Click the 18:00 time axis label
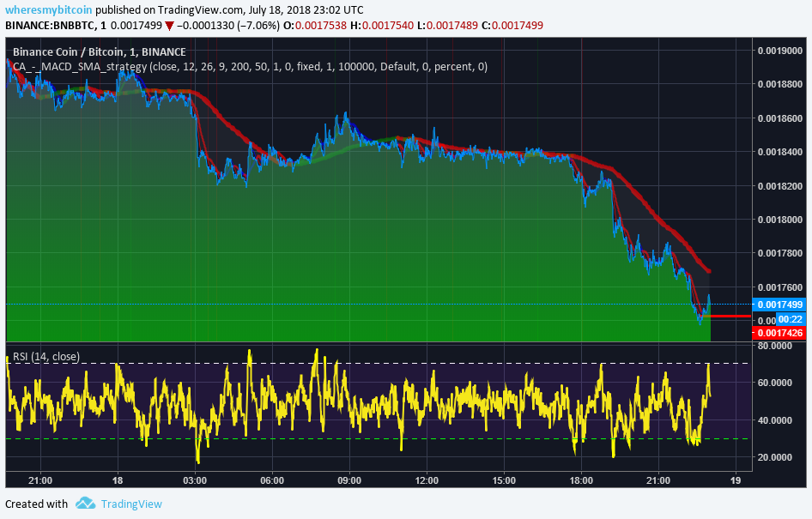This screenshot has height=519, width=812. coord(581,480)
